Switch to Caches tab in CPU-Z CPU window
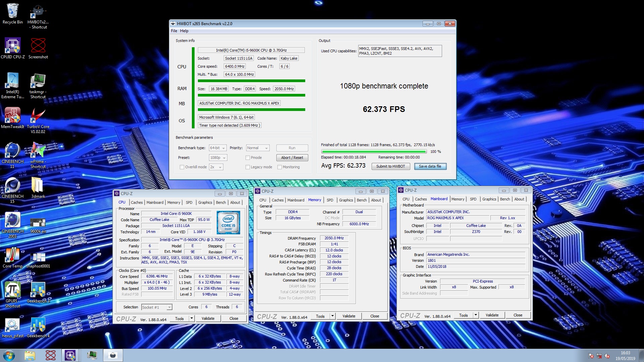 coord(137,202)
